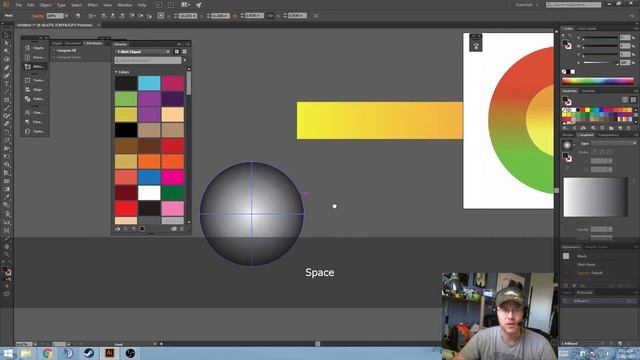The height and width of the screenshot is (360, 640).
Task: Click the delete swatch trash icon
Action: pos(629,128)
